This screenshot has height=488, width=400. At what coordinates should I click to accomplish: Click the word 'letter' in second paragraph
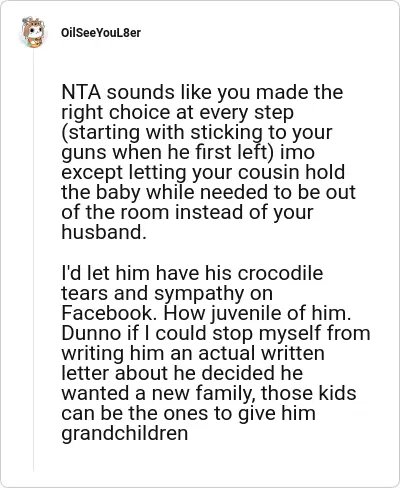[x=85, y=373]
